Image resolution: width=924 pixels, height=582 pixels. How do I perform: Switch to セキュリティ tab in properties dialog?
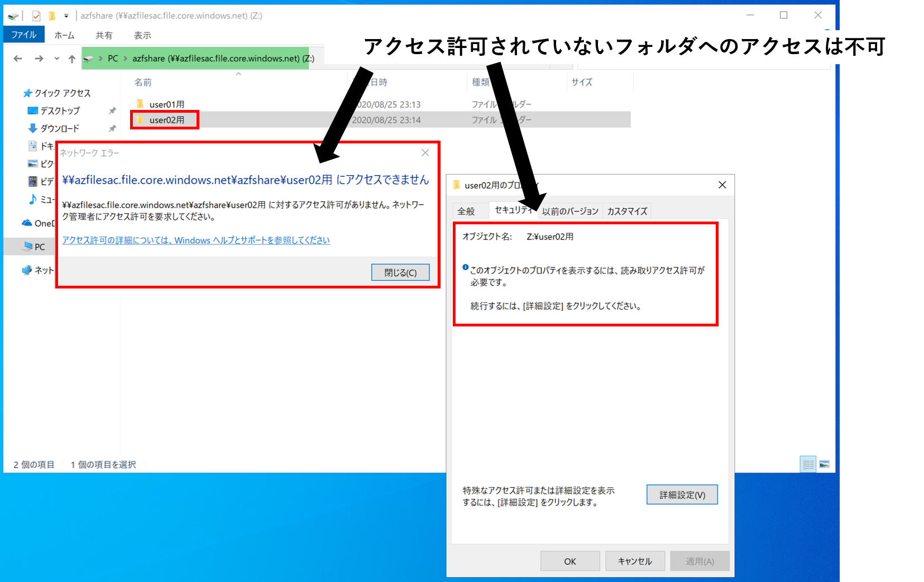[x=513, y=210]
